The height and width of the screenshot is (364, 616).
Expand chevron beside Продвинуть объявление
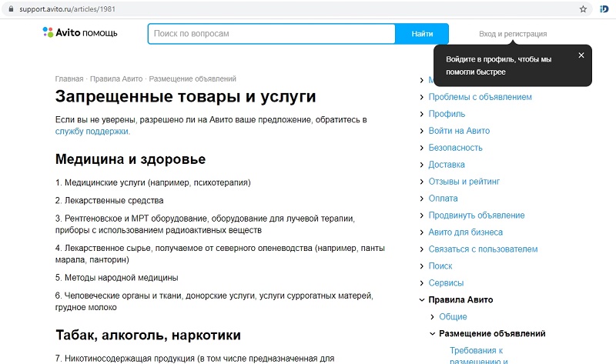pyautogui.click(x=421, y=215)
